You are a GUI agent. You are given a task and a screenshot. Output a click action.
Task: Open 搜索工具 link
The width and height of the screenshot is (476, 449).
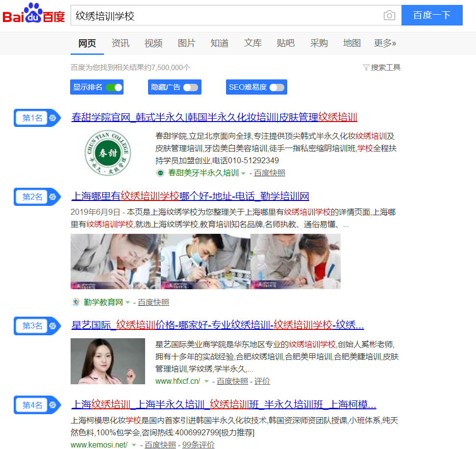[385, 67]
